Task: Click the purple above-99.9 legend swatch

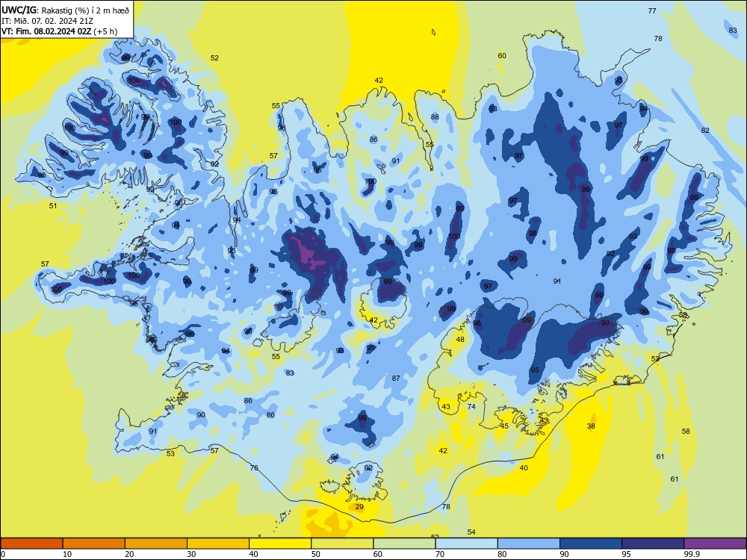Action: pyautogui.click(x=715, y=544)
